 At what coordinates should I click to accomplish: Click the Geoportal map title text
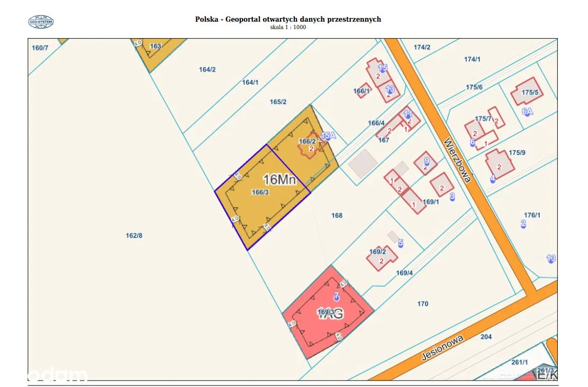[288, 19]
